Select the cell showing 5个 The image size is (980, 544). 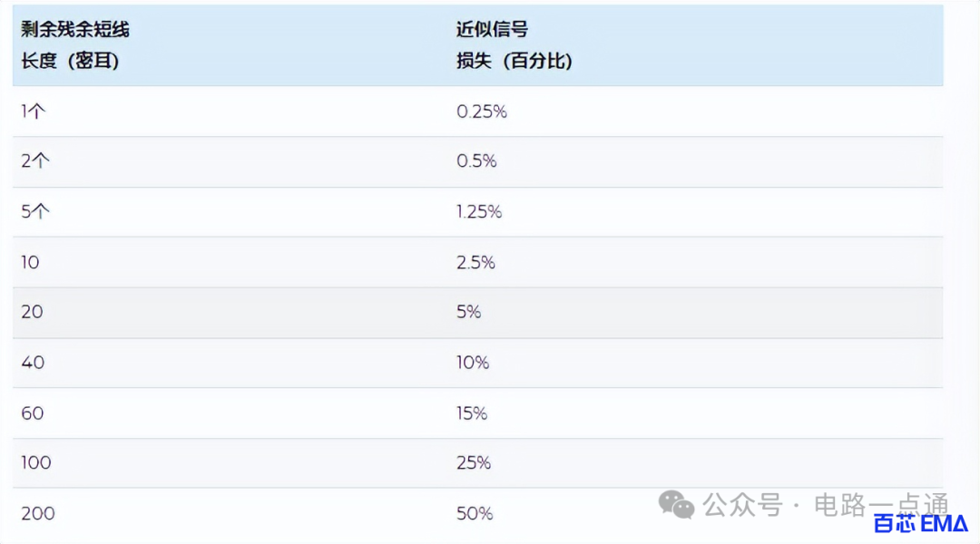35,212
